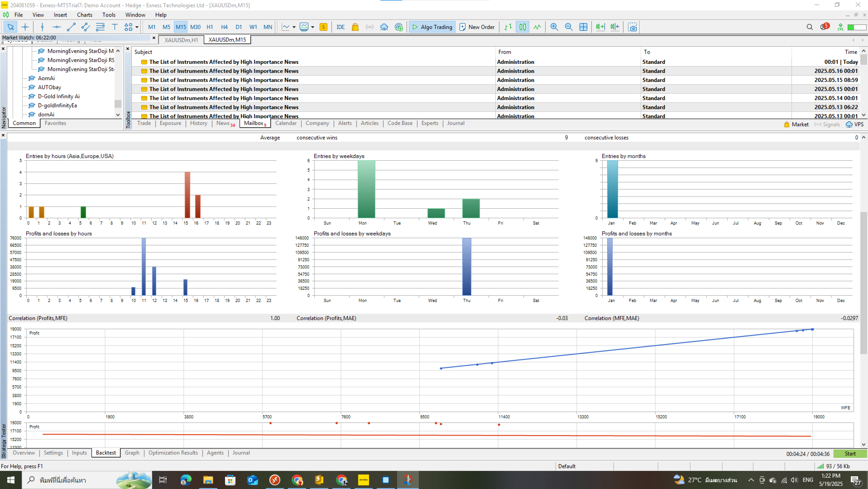The image size is (868, 489).
Task: Toggle the Algo Trading button
Action: point(432,27)
